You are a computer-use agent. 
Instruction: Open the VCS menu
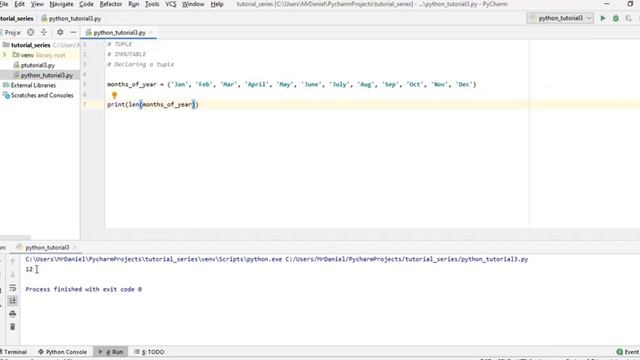(x=171, y=4)
